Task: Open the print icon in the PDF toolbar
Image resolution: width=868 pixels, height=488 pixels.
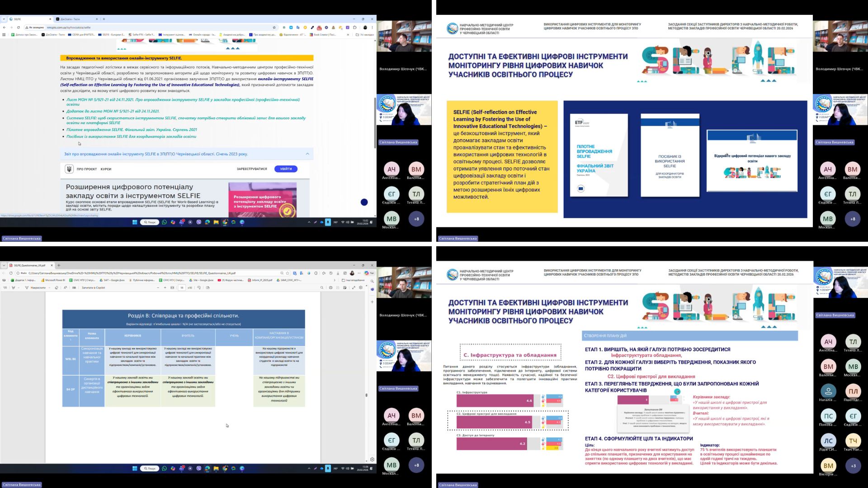Action: click(330, 287)
